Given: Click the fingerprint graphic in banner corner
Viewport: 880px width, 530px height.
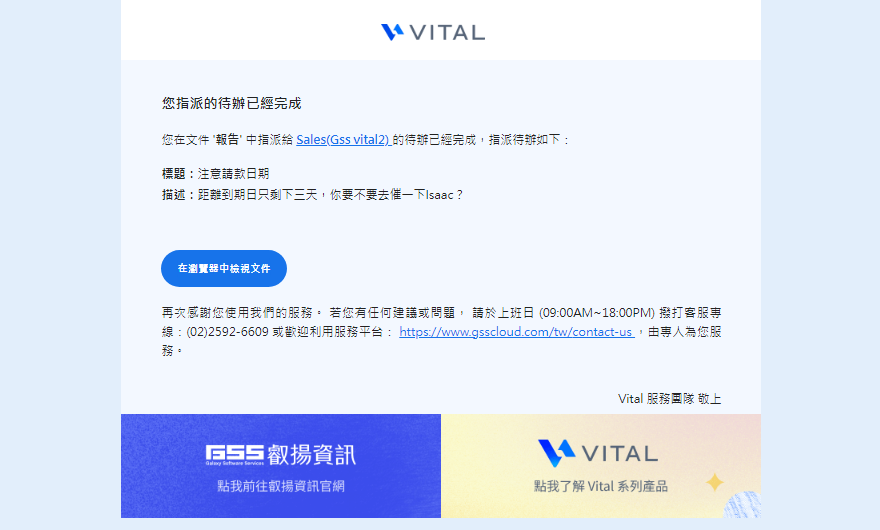Looking at the screenshot, I should pos(742,505).
